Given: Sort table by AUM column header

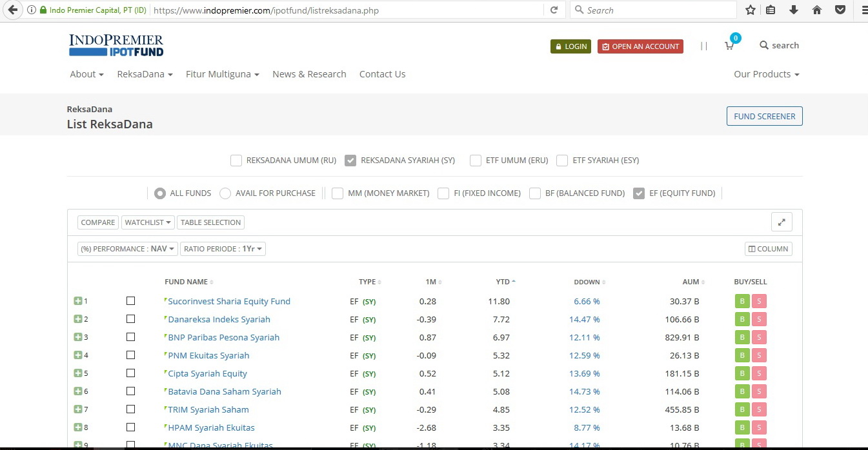Looking at the screenshot, I should [694, 282].
